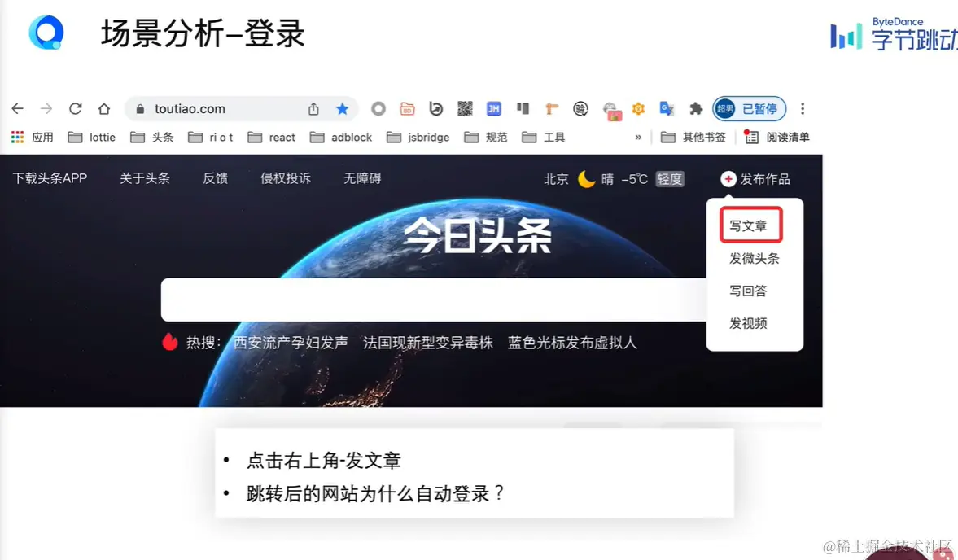Open hot search 法国现新型变异毒株
This screenshot has width=958, height=560.
pyautogui.click(x=428, y=343)
